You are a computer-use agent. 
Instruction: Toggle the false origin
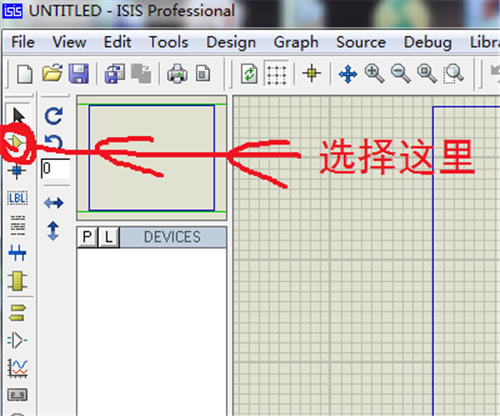312,73
